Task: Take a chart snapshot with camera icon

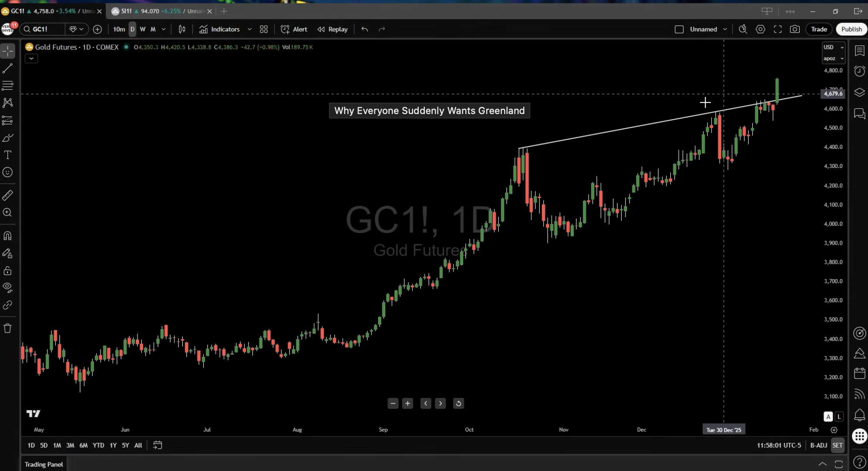Action: coord(794,29)
